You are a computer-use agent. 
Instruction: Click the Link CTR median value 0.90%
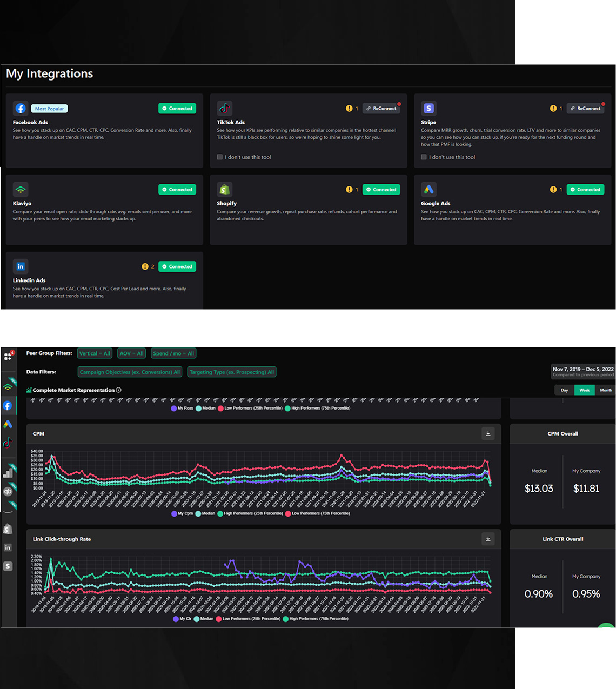click(x=539, y=594)
